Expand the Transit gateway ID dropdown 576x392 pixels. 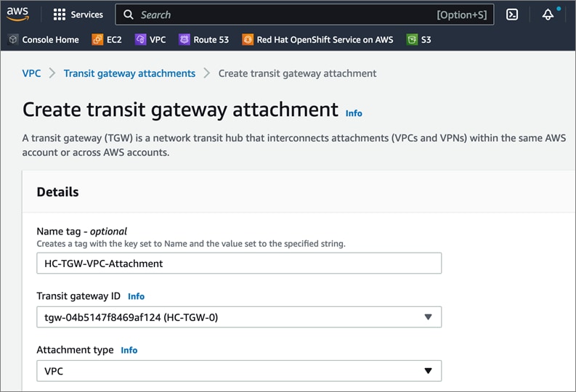pos(238,317)
